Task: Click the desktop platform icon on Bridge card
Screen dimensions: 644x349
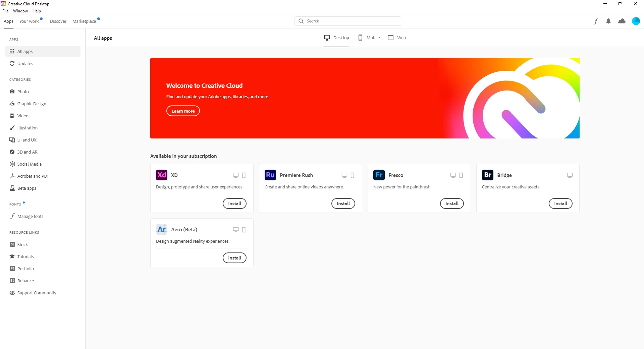Action: tap(570, 175)
